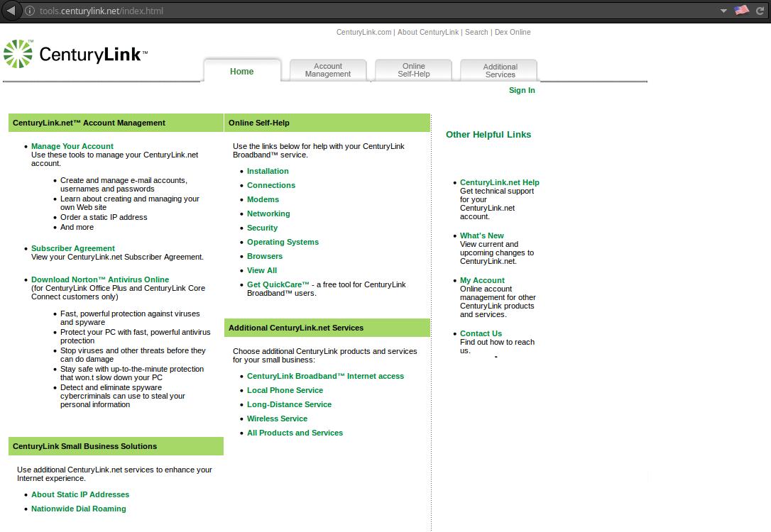The height and width of the screenshot is (532, 771).
Task: Click the browser back arrow icon
Action: click(x=11, y=11)
